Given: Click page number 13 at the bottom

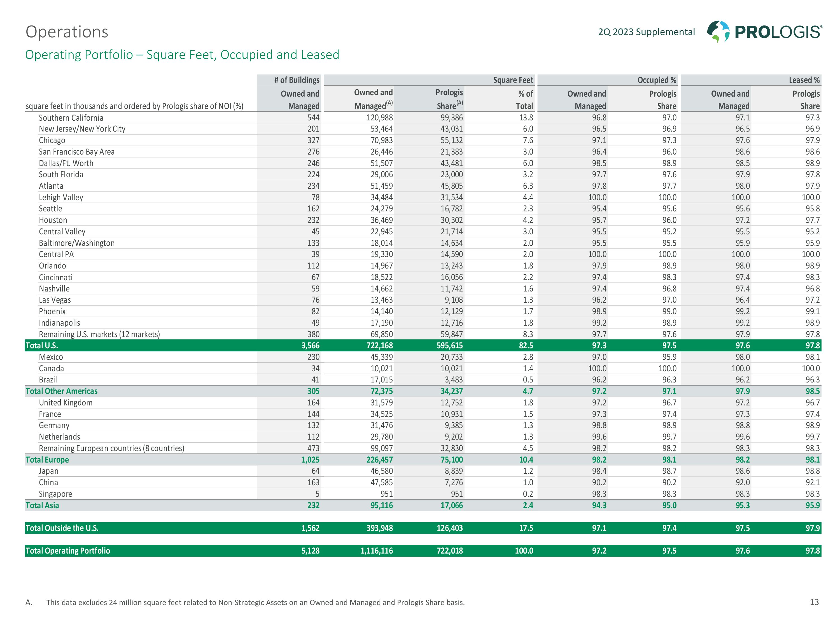Looking at the screenshot, I should coord(814,602).
